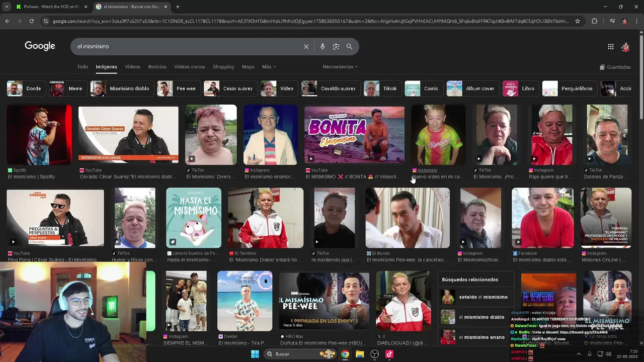This screenshot has height=362, width=644.
Task: Open the Videos cortos tab
Action: (x=190, y=67)
